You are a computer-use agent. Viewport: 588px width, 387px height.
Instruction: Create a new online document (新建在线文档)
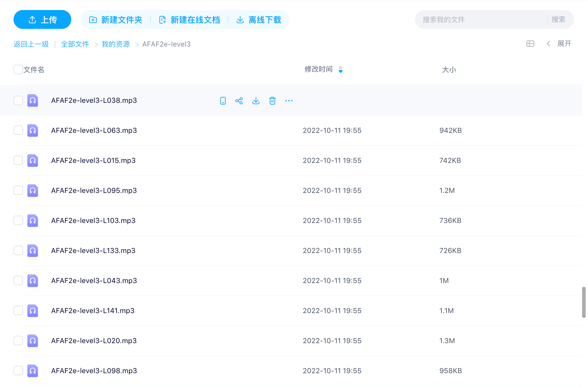coord(190,20)
